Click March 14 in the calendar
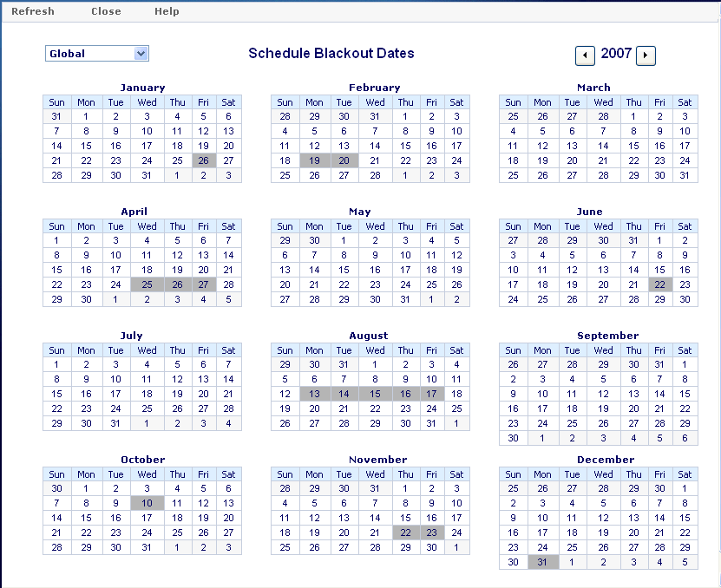This screenshot has height=588, width=721. pos(603,146)
